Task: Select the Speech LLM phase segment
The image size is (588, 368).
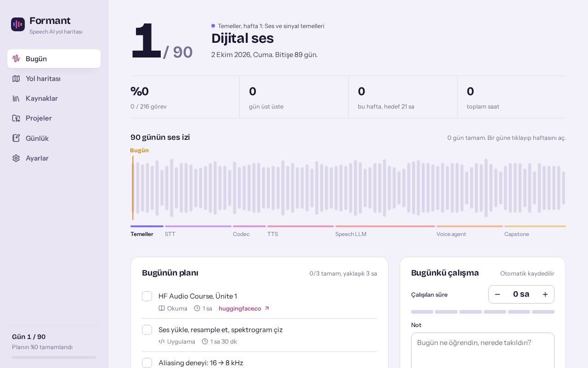Action: [385, 230]
